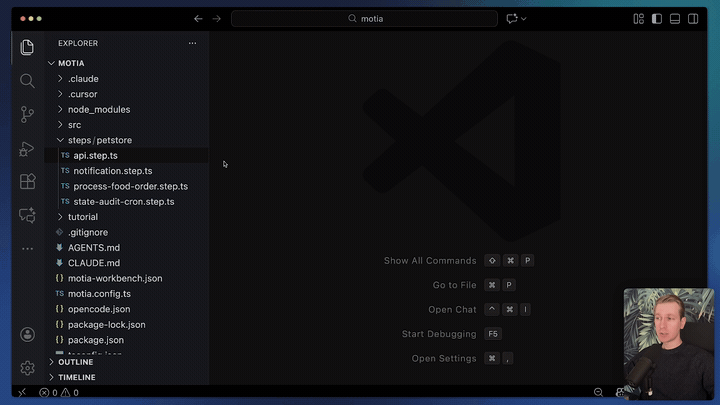
Task: Expand the OUTLINE section
Action: (x=75, y=362)
